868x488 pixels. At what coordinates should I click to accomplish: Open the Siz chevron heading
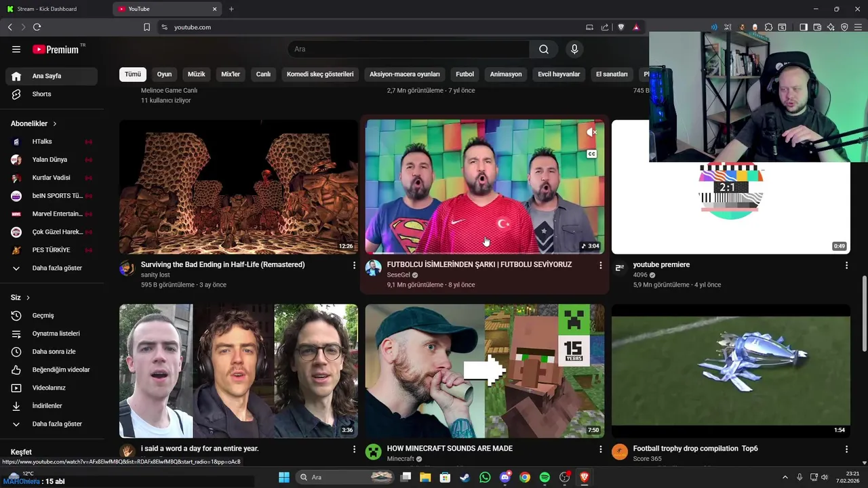[x=20, y=298]
